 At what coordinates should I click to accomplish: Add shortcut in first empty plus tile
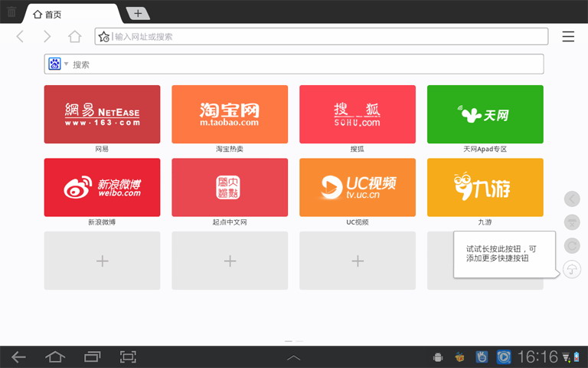[102, 261]
